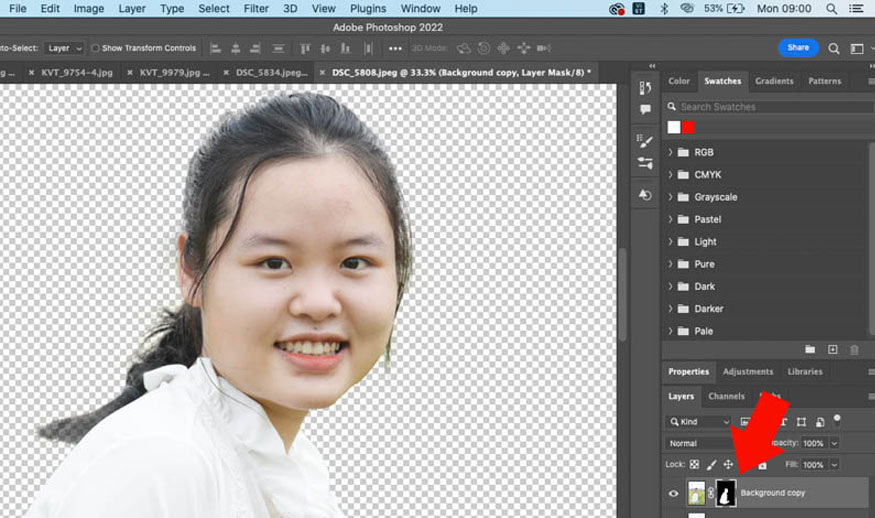This screenshot has width=875, height=518.
Task: Close the KVT_9979.jpg document tab
Action: 129,73
